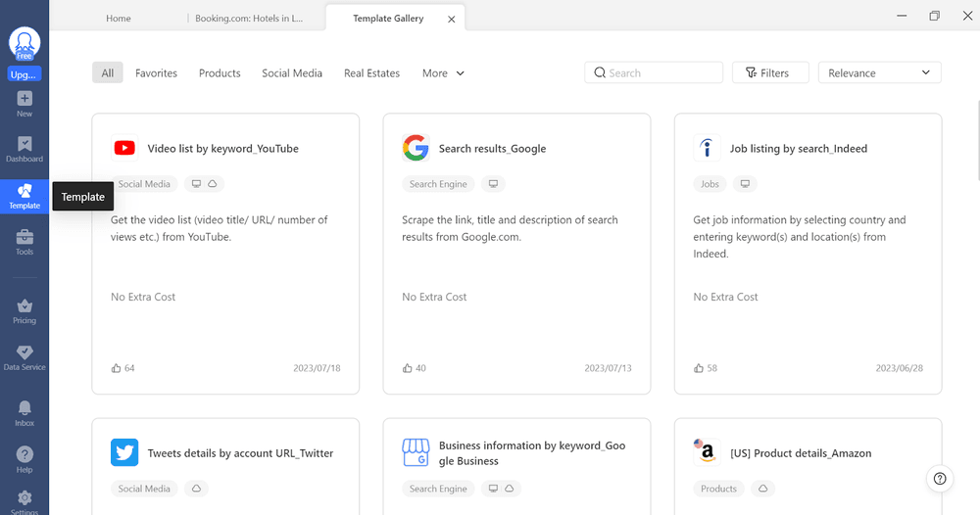Click the Twitter logo icon
Viewport: 980px width, 515px height.
(x=124, y=452)
